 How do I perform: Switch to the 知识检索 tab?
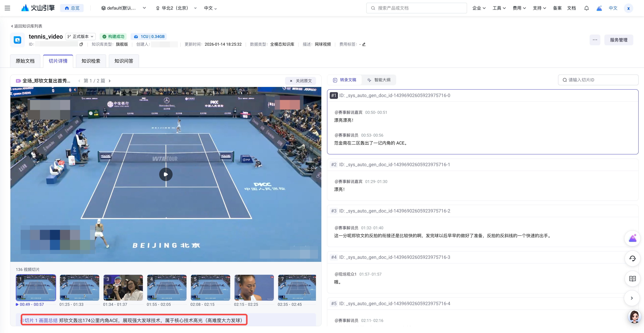click(91, 61)
